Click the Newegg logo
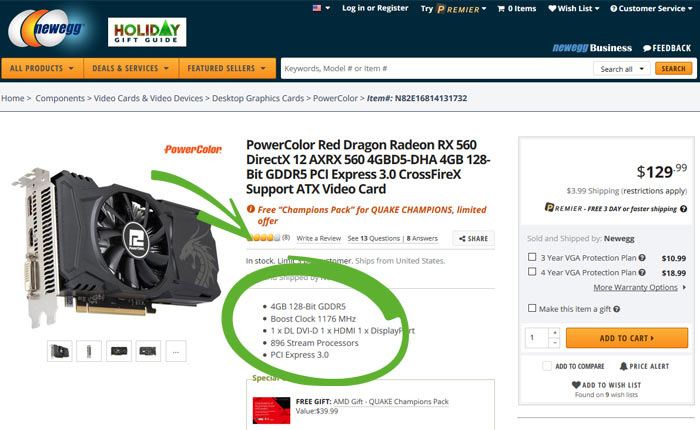The image size is (700, 430). point(46,29)
